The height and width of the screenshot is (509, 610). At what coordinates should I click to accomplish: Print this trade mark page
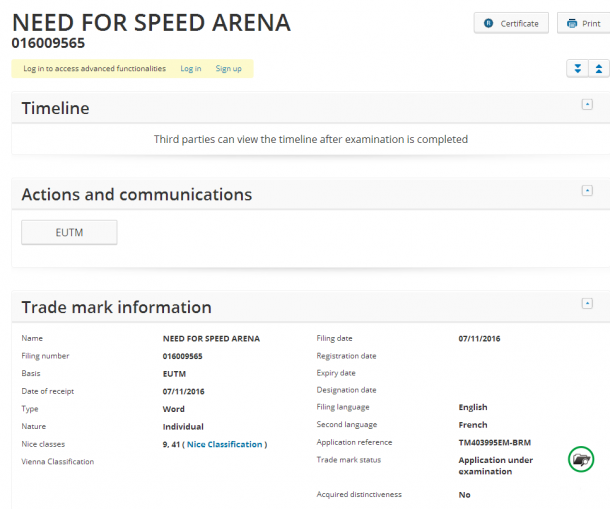click(584, 23)
